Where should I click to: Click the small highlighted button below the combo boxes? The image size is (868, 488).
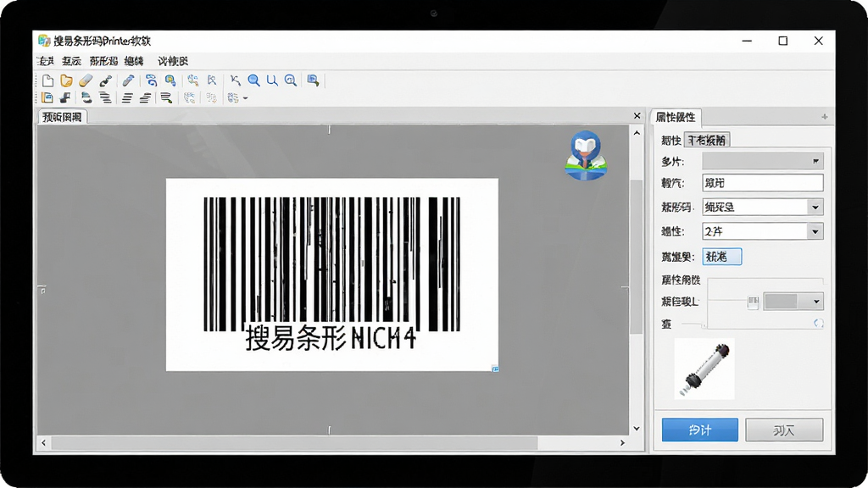coord(722,257)
